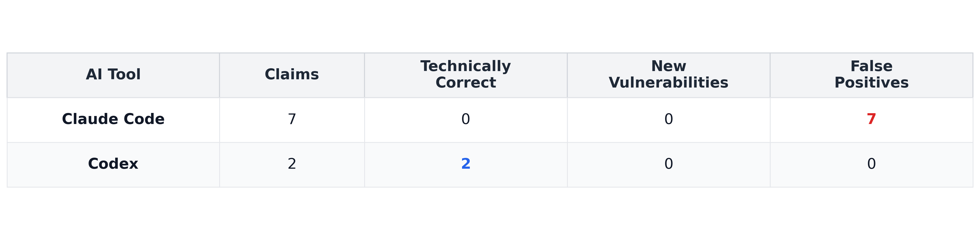
Task: Select the New Vulnerabilities column header
Action: [x=668, y=75]
